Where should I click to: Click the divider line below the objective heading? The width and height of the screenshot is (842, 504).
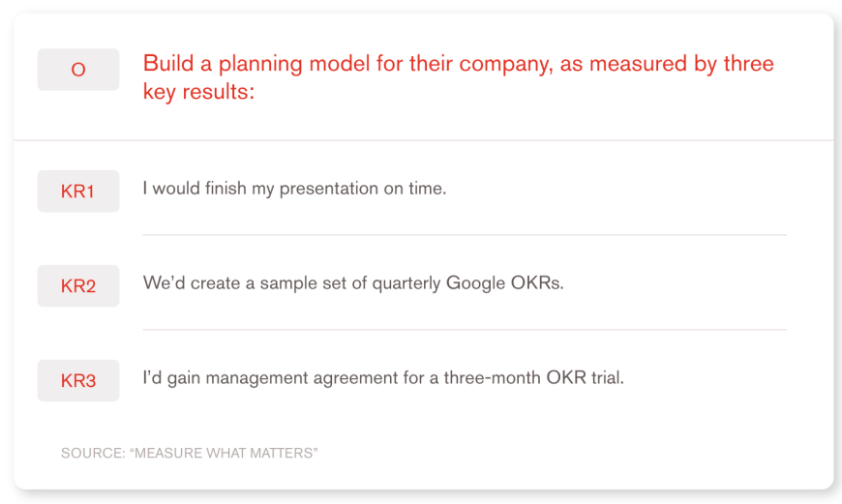(423, 140)
